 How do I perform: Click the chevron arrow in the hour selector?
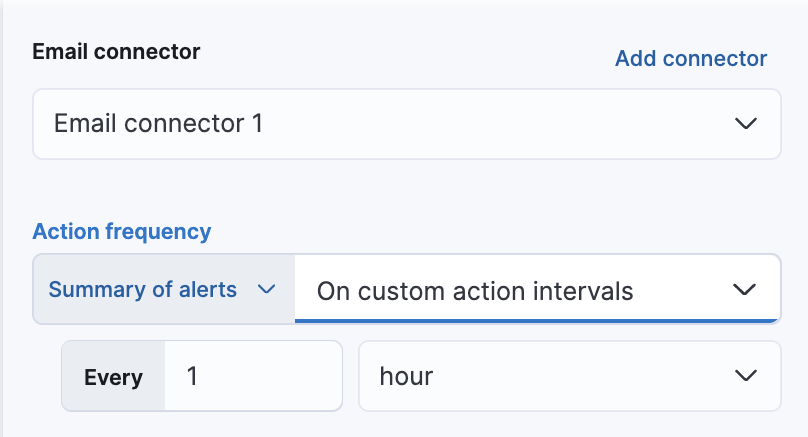[745, 377]
